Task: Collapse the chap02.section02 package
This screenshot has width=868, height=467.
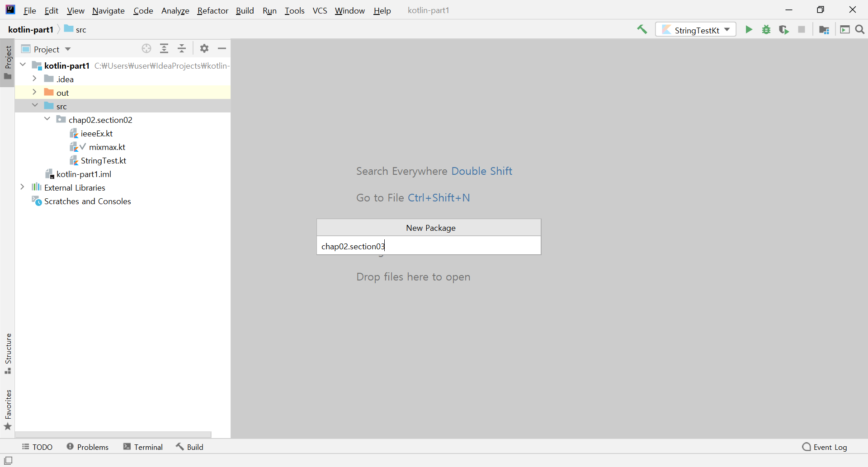Action: pos(47,120)
